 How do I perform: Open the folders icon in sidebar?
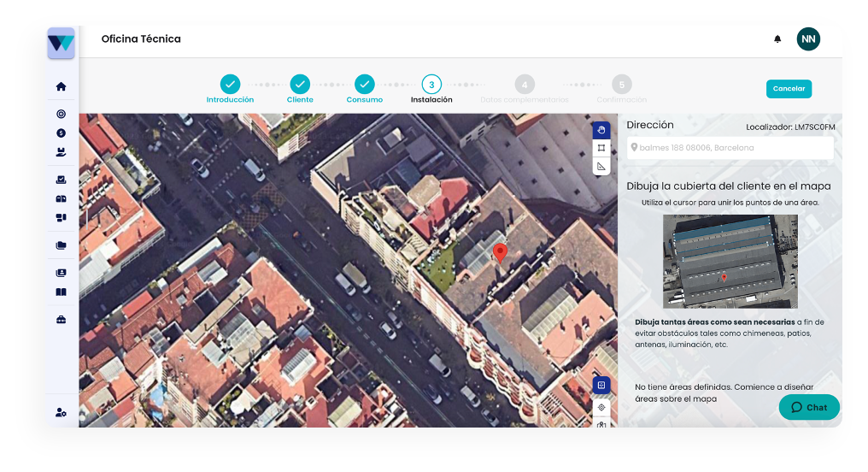[61, 245]
